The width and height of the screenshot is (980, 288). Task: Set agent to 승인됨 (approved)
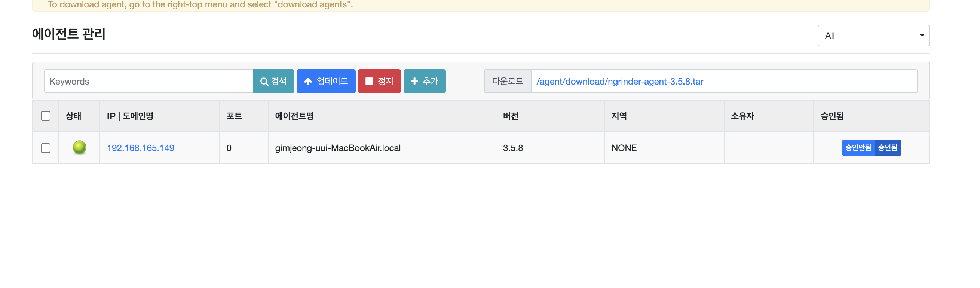(x=888, y=148)
